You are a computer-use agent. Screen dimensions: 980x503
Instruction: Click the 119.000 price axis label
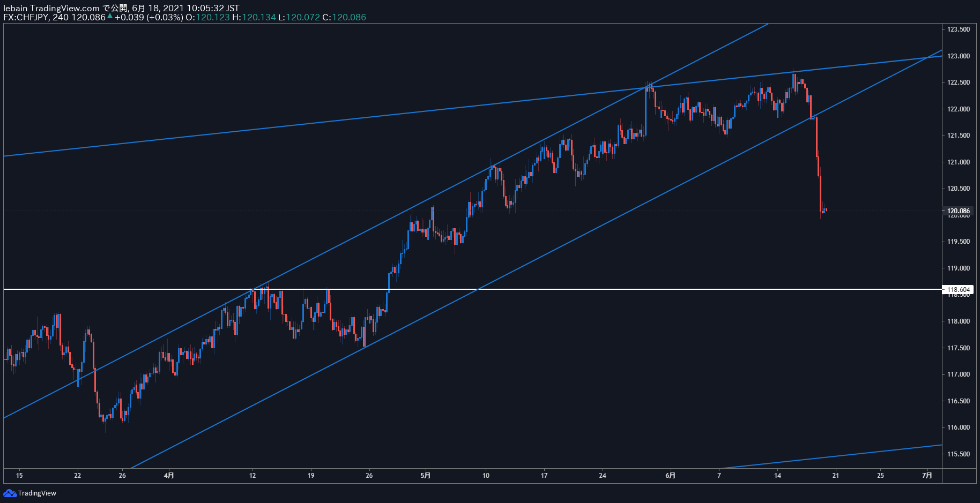tap(959, 268)
